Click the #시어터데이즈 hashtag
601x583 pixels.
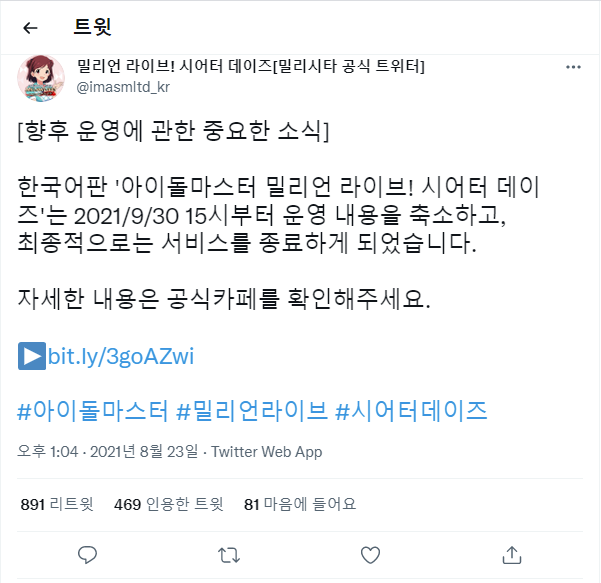coord(411,411)
